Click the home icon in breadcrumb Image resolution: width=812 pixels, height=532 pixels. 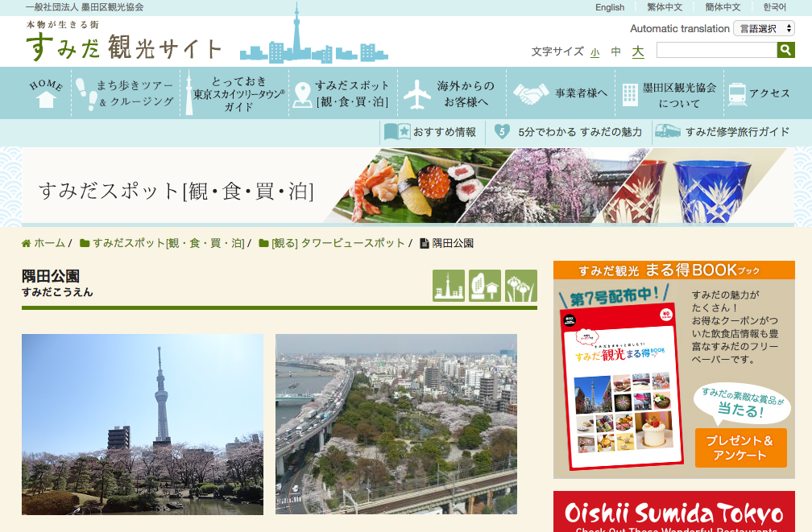(x=26, y=243)
